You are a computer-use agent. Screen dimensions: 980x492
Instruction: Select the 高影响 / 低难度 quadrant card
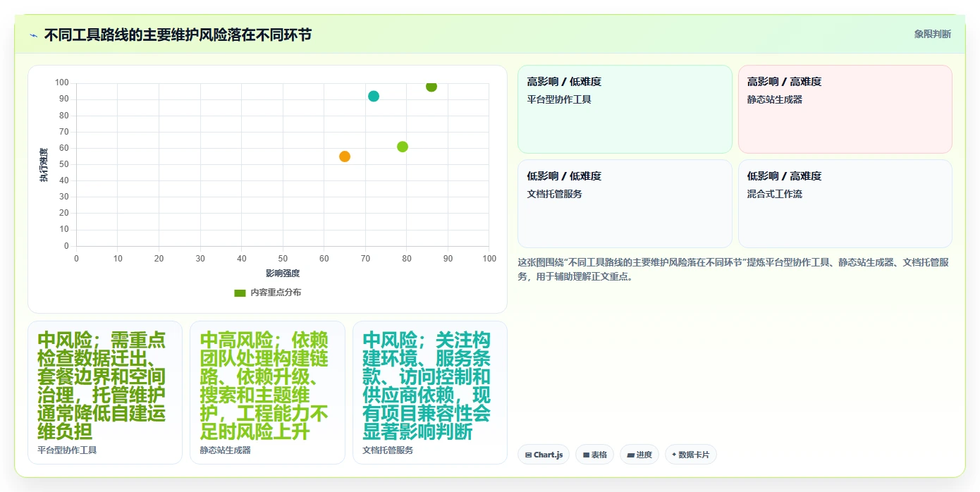[625, 109]
